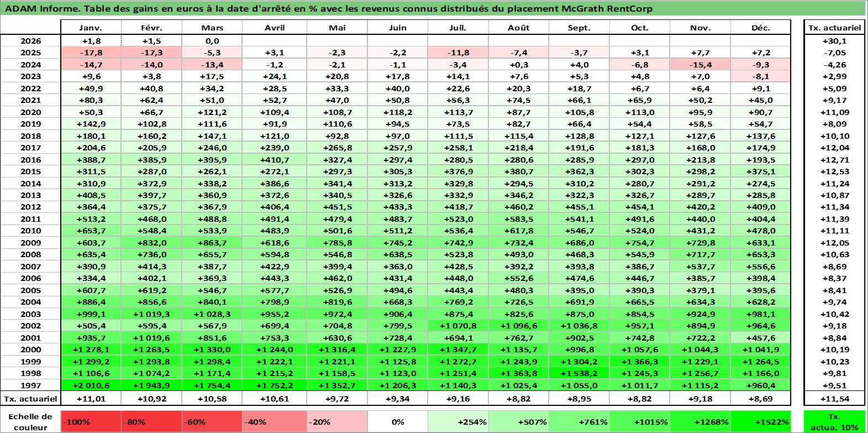Click 2026 actuarial rate +30,1

tap(834, 41)
